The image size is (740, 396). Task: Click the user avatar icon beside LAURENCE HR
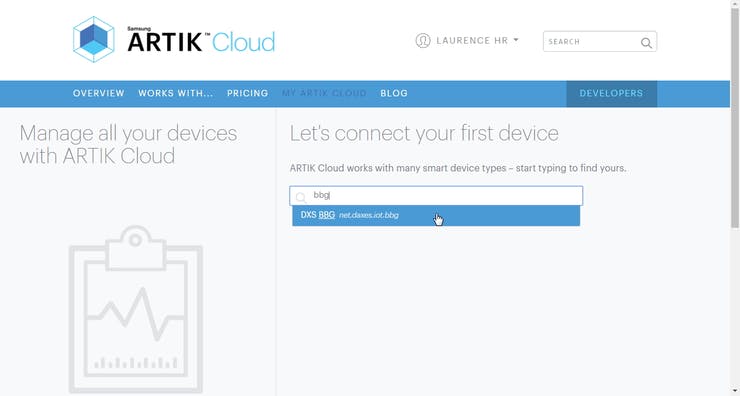pos(423,41)
